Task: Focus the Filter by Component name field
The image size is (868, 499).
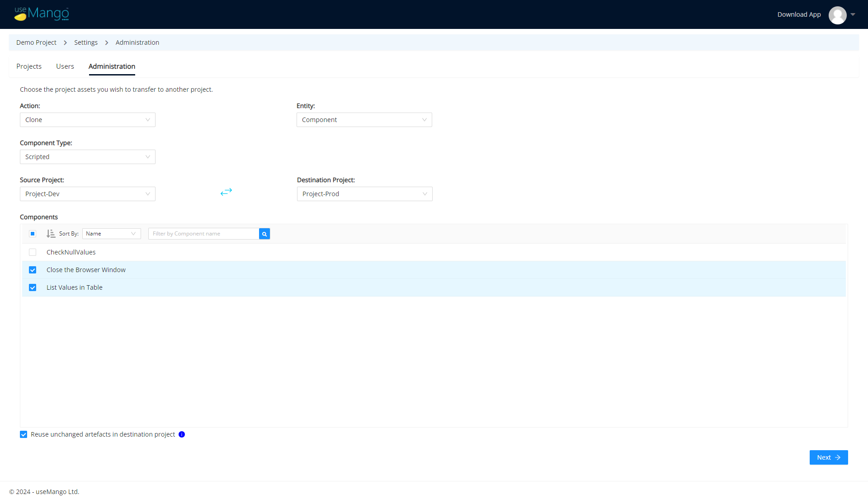Action: click(x=203, y=234)
